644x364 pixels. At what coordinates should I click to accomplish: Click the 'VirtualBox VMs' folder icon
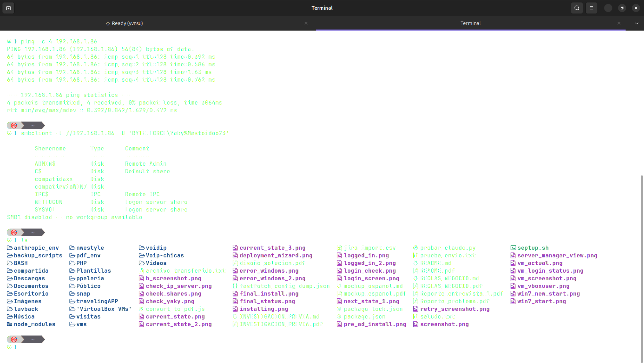click(x=73, y=309)
